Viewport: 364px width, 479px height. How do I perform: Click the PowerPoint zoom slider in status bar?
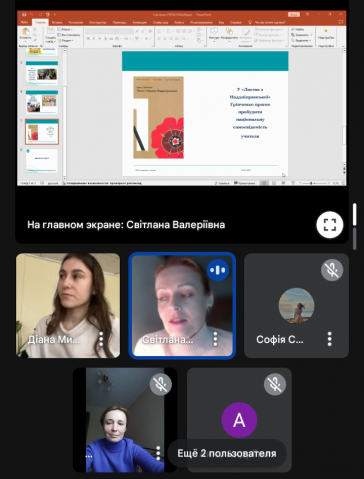click(x=312, y=183)
